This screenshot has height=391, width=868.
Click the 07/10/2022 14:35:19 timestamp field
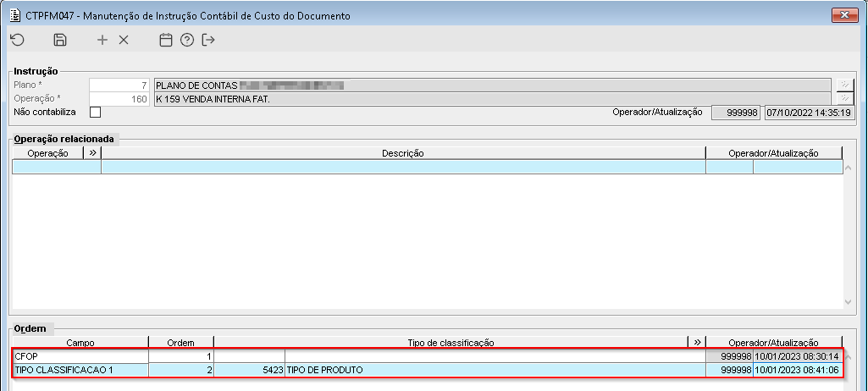[809, 113]
